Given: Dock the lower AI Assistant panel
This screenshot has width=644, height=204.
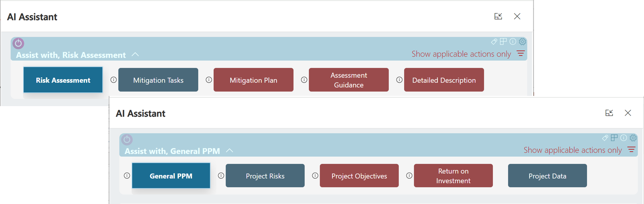Looking at the screenshot, I should (609, 113).
